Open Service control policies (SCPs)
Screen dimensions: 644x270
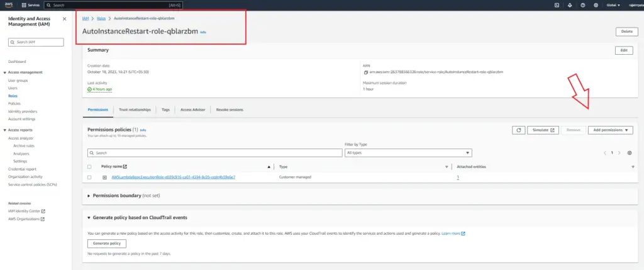33,184
